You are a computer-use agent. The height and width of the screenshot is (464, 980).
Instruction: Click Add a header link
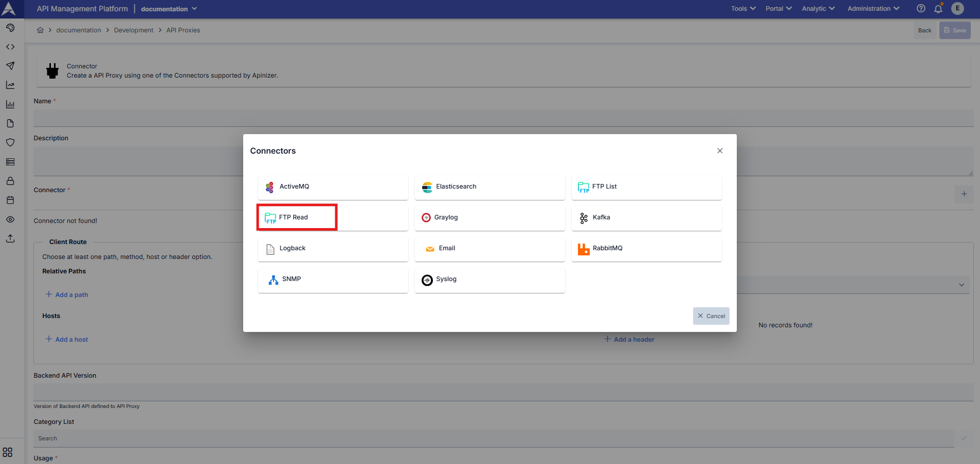(629, 339)
